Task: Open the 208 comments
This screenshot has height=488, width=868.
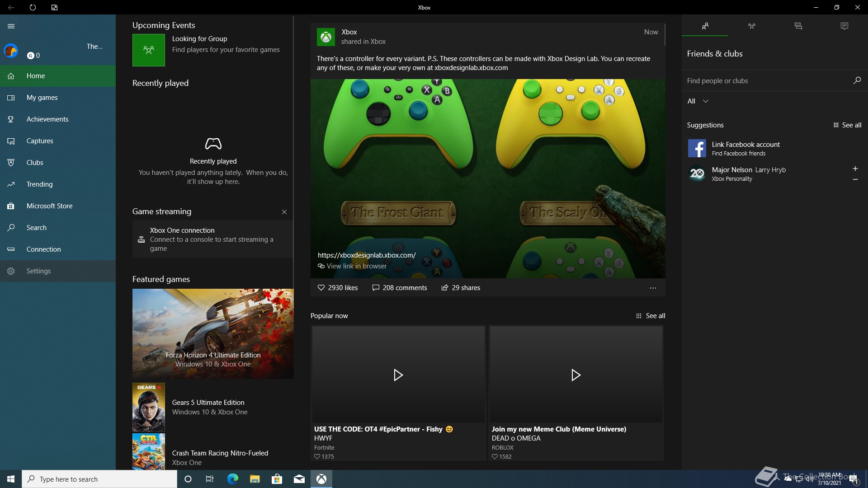Action: click(400, 288)
